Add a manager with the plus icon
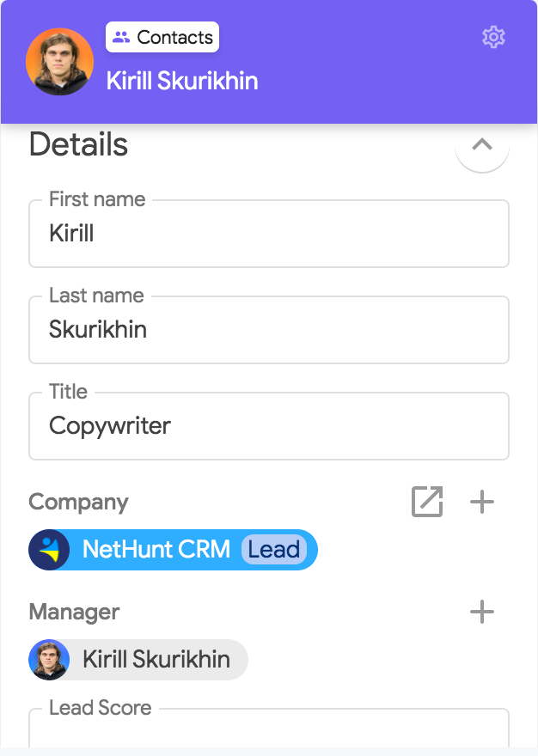This screenshot has height=756, width=538. point(482,612)
